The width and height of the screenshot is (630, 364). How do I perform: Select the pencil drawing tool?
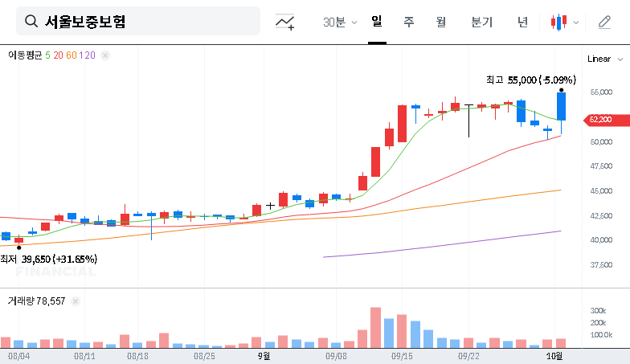[604, 22]
